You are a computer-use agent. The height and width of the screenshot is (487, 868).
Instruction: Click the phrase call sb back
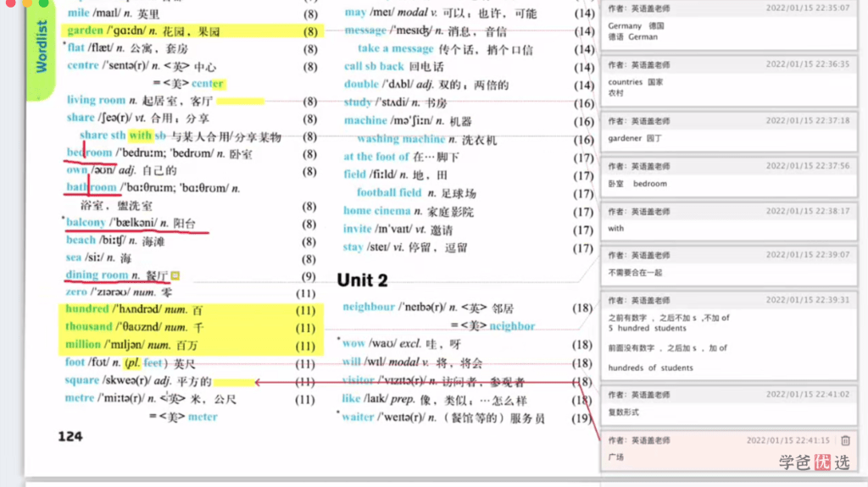tap(374, 66)
